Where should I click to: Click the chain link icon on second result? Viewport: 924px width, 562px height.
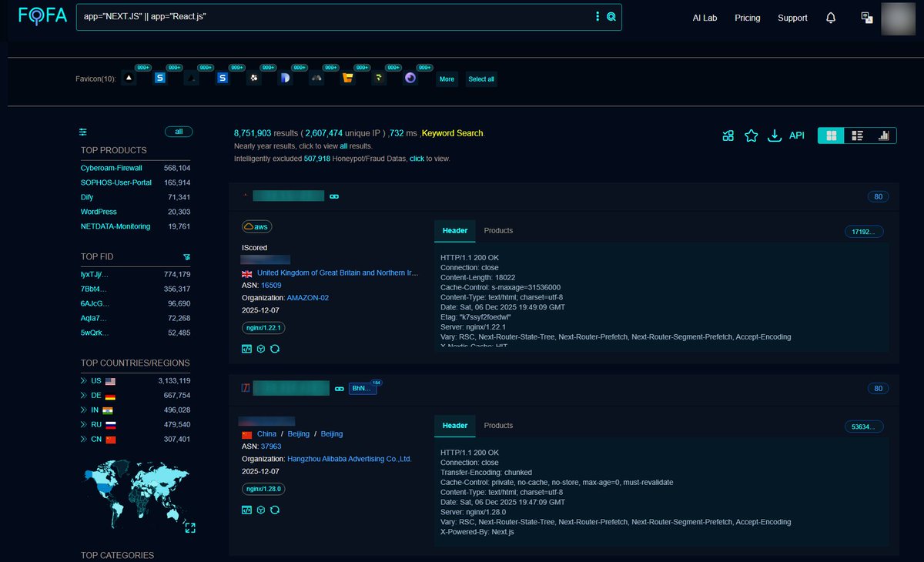[x=338, y=389]
